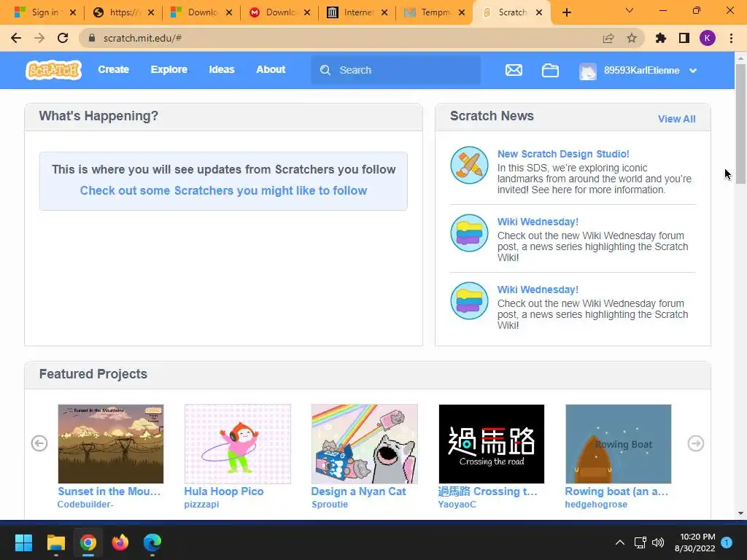View site information lock icon
This screenshot has height=560, width=747.
(92, 38)
